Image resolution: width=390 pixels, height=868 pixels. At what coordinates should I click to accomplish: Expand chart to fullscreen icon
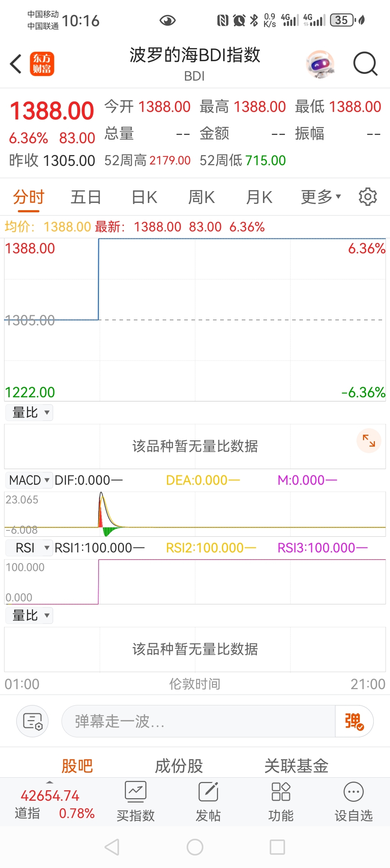pos(369,440)
